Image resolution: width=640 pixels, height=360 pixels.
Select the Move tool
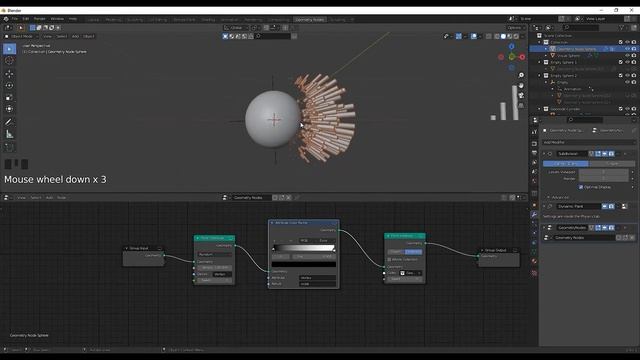pyautogui.click(x=9, y=74)
